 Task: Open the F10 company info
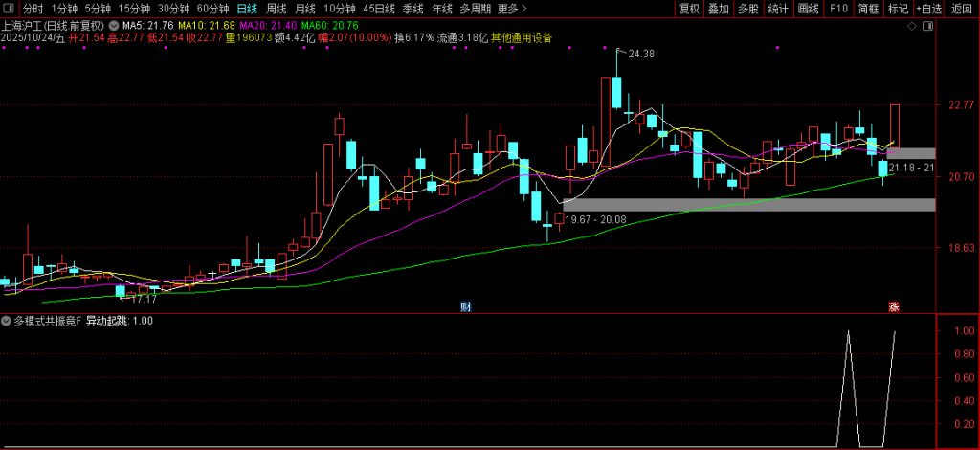pyautogui.click(x=838, y=9)
